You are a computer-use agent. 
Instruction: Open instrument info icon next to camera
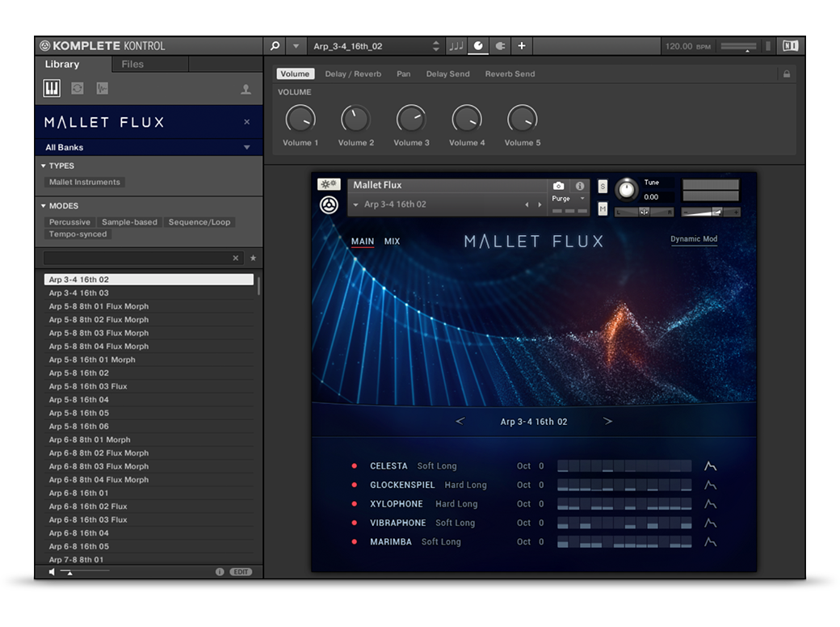point(580,186)
